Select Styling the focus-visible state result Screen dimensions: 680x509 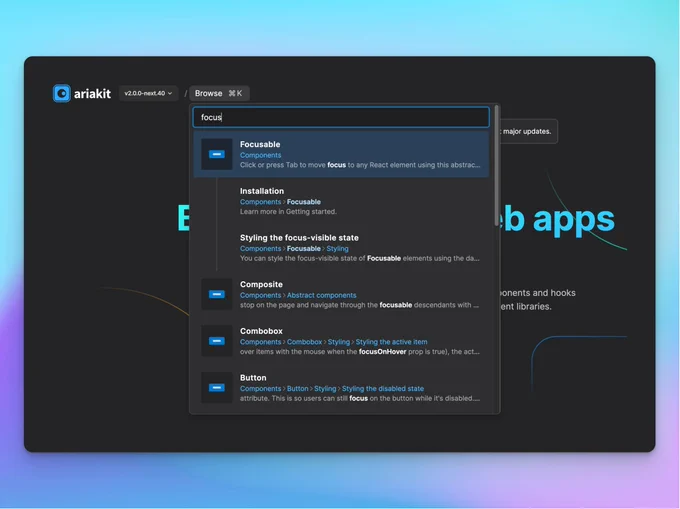[x=341, y=248]
